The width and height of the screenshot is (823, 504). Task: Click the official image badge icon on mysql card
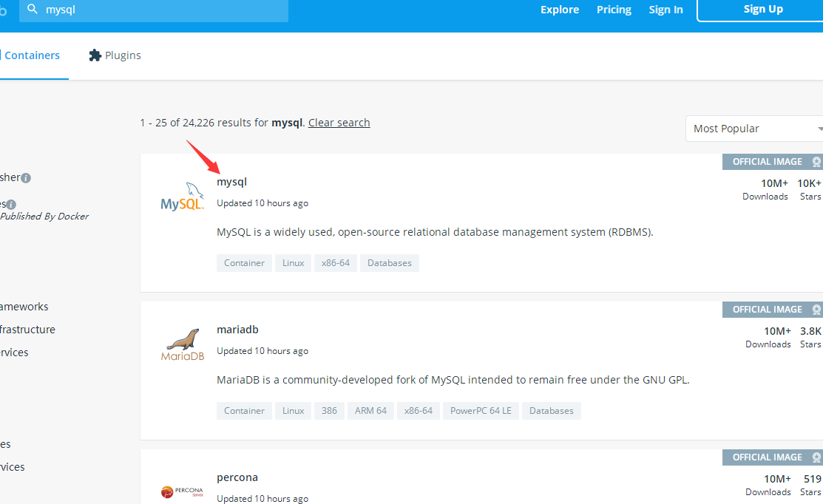tap(816, 162)
